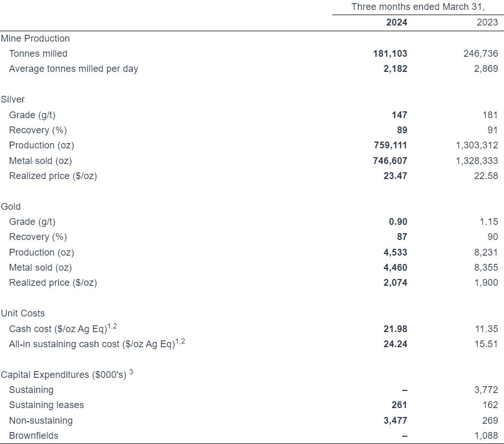The height and width of the screenshot is (444, 504).
Task: Select the 2,869 value for 2023
Action: (x=486, y=69)
